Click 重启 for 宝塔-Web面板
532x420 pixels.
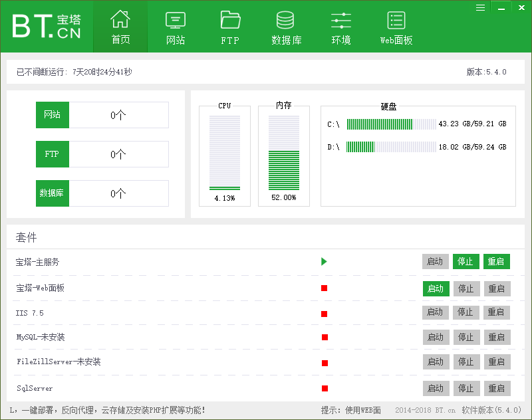pos(497,288)
